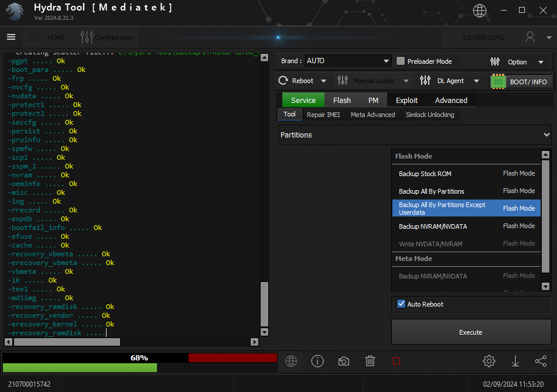The width and height of the screenshot is (557, 392).
Task: Take a screenshot with the camera icon
Action: 343,362
